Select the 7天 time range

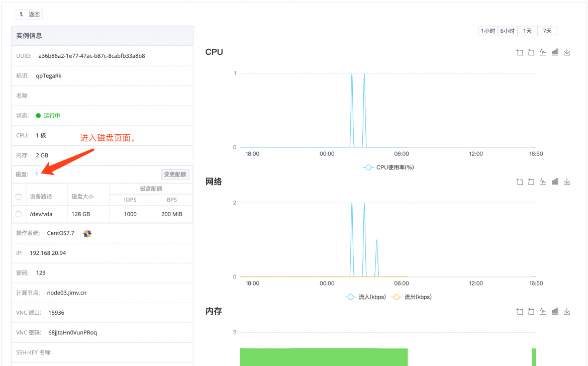(547, 31)
